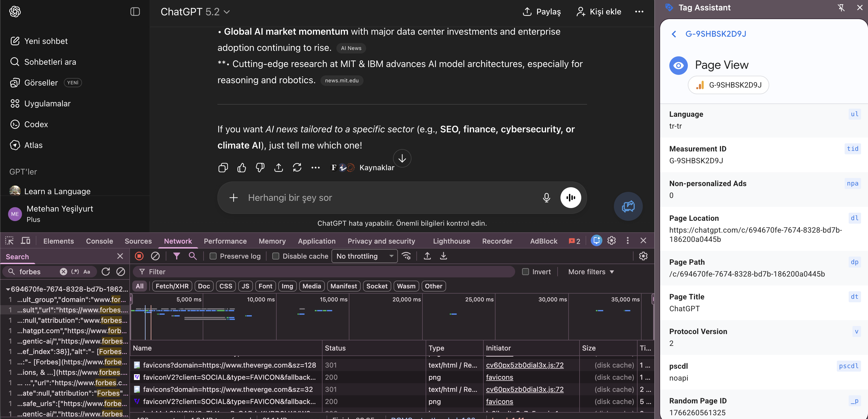868x419 pixels.
Task: Expand the More filters dropdown
Action: pos(591,272)
